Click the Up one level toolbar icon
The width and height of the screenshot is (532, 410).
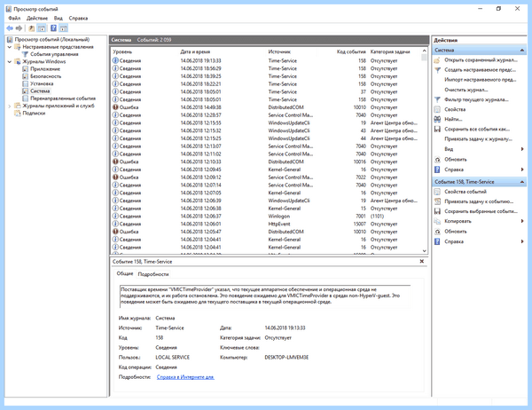click(32, 28)
